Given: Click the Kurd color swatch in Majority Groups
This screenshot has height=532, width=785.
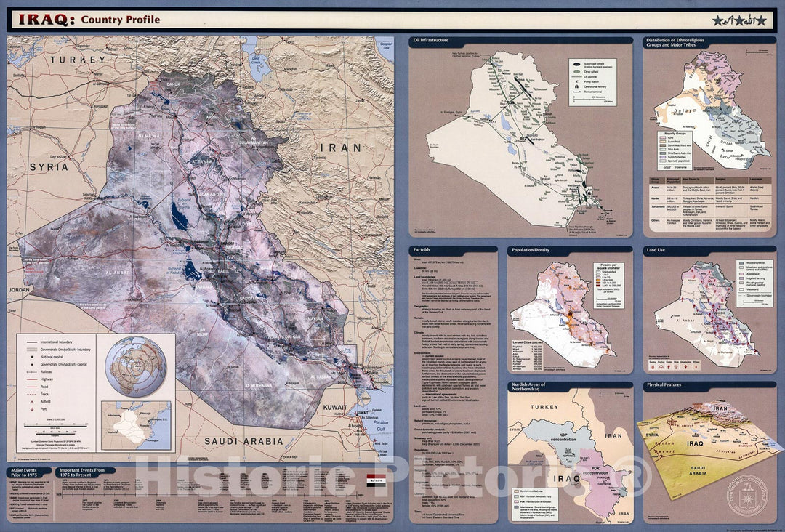Looking at the screenshot, I should click(x=663, y=140).
